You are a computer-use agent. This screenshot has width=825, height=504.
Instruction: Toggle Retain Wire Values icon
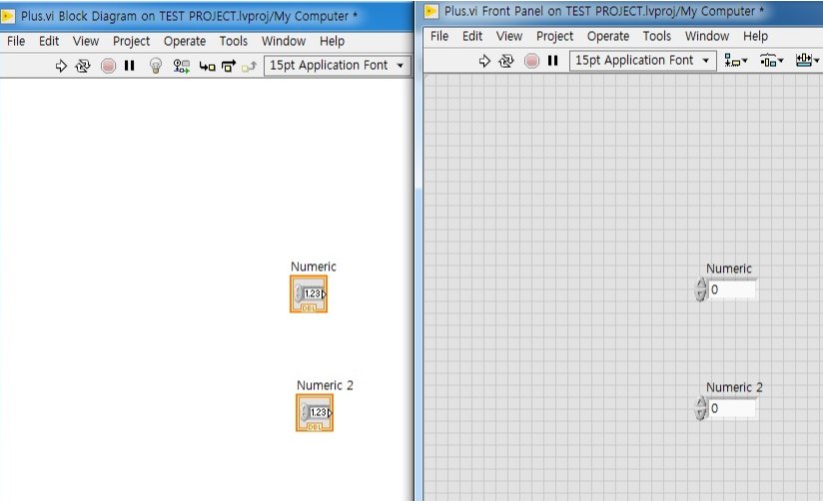pos(182,66)
